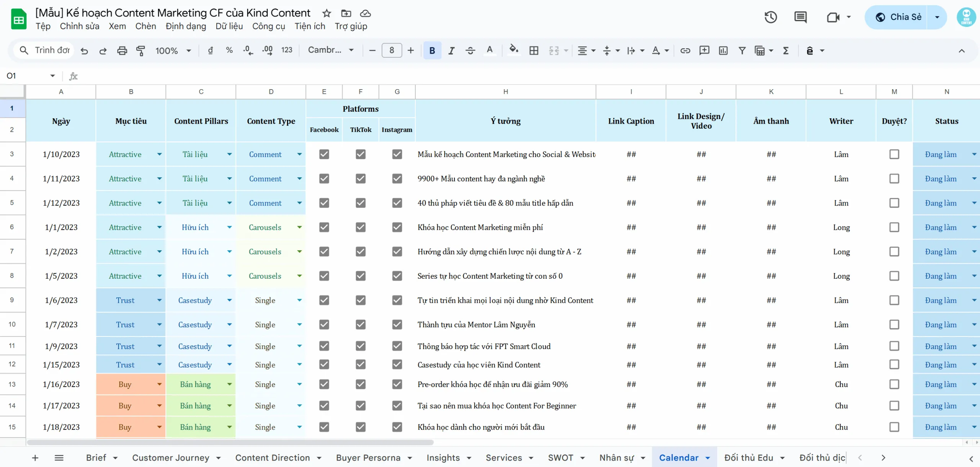
Task: Click the paint format roller icon
Action: 140,51
